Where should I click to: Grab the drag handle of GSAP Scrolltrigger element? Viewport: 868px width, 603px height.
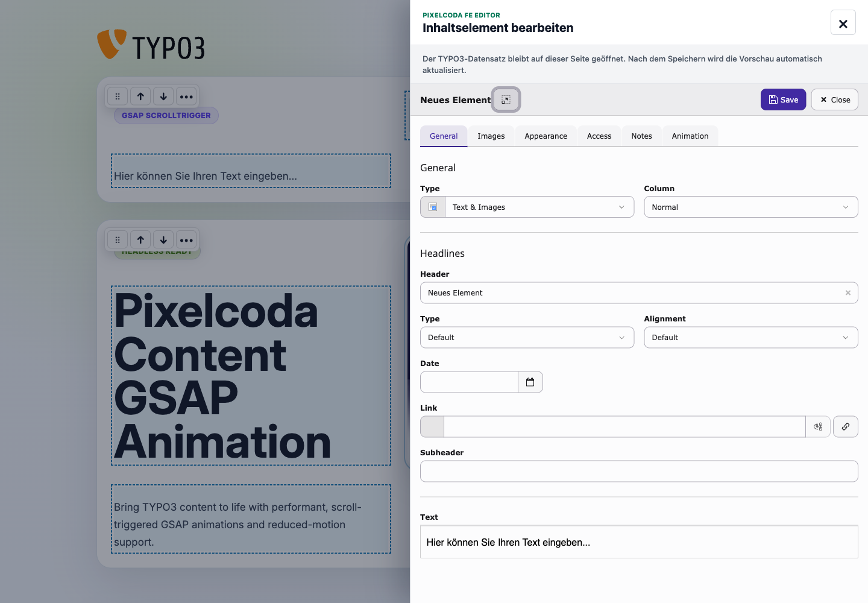tap(118, 96)
